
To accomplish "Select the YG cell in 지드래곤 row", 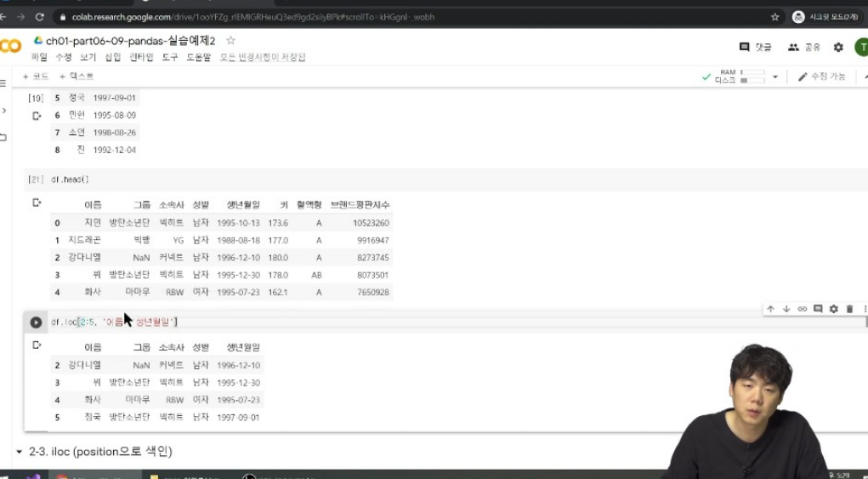I will tap(179, 240).
